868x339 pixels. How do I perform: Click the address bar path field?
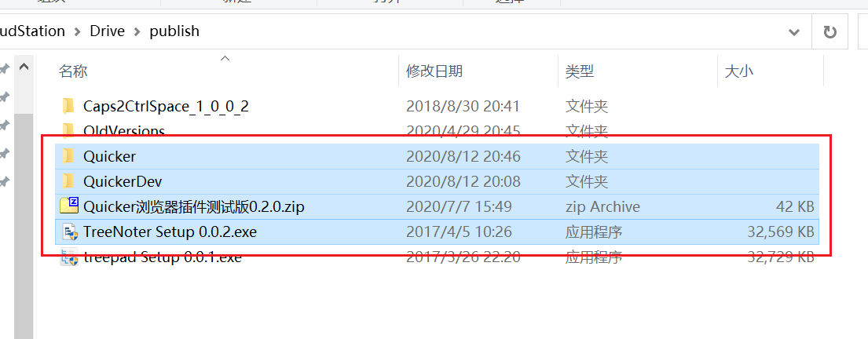[x=405, y=31]
